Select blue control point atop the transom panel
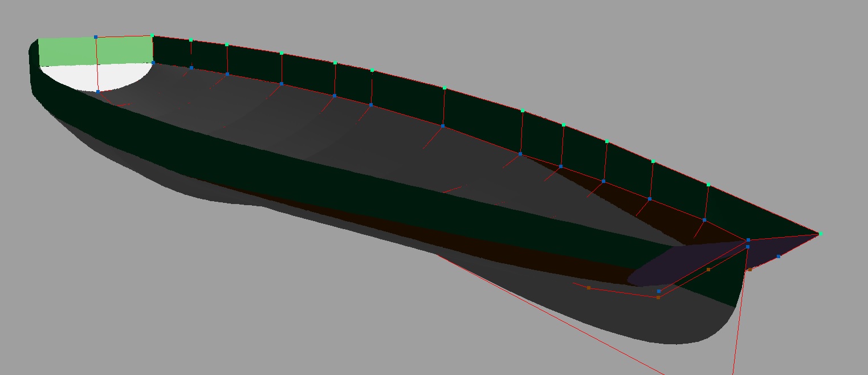868x375 pixels. (96, 37)
